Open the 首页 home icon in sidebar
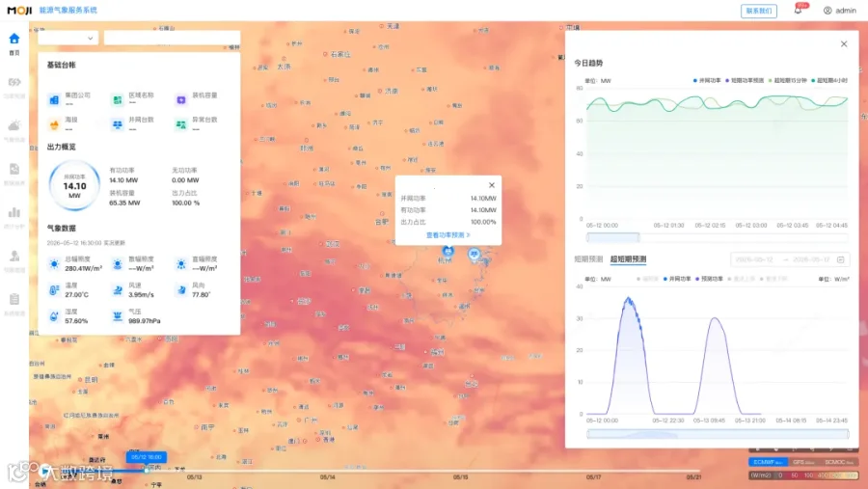The height and width of the screenshot is (489, 868). pos(14,39)
